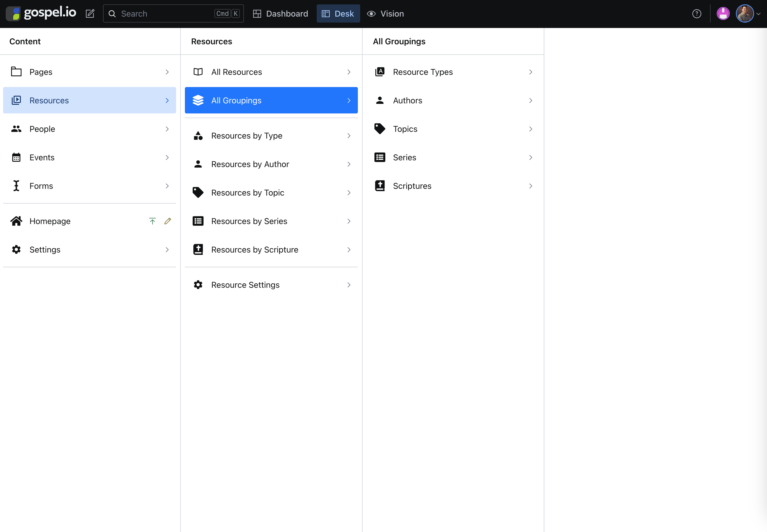Expand the Resource Settings chevron
Screen dimensions: 767x532
349,285
